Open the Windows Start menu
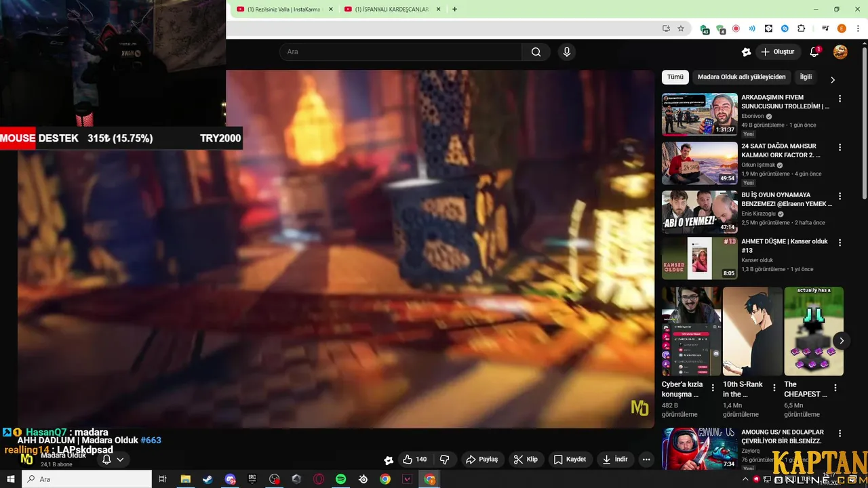This screenshot has height=488, width=868. pyautogui.click(x=11, y=479)
